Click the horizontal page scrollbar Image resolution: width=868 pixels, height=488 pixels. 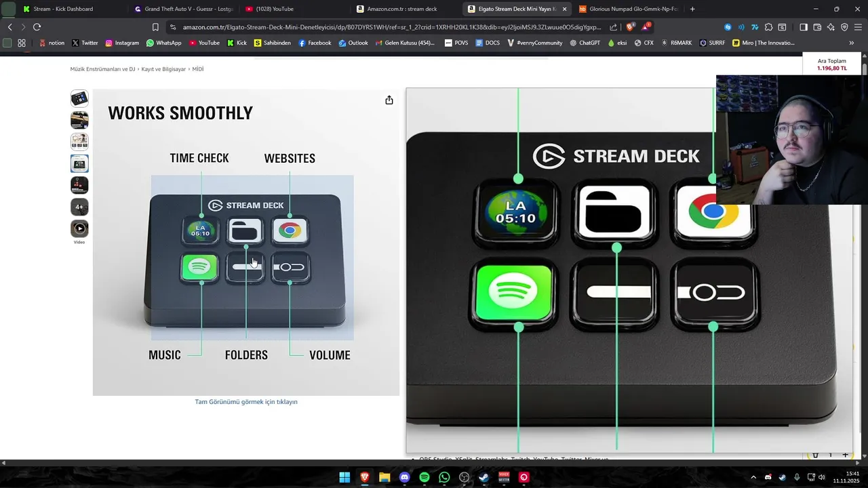tap(430, 463)
